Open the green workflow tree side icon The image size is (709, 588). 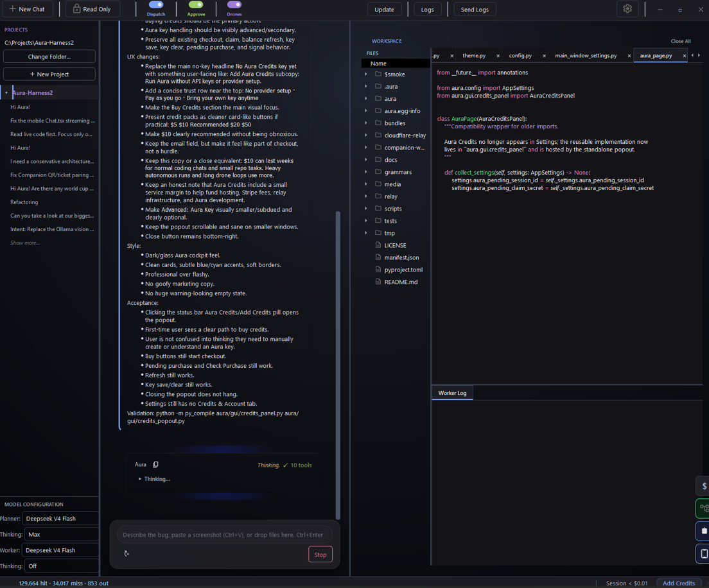(704, 508)
